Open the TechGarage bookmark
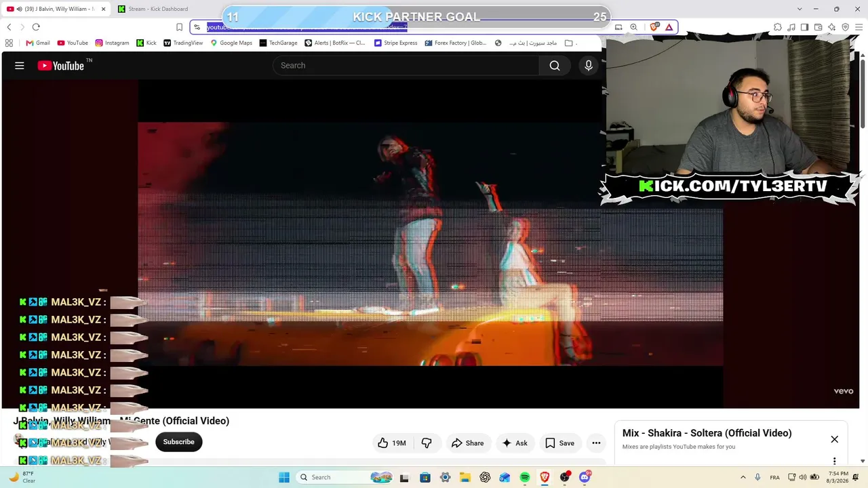The image size is (868, 488). [x=279, y=43]
